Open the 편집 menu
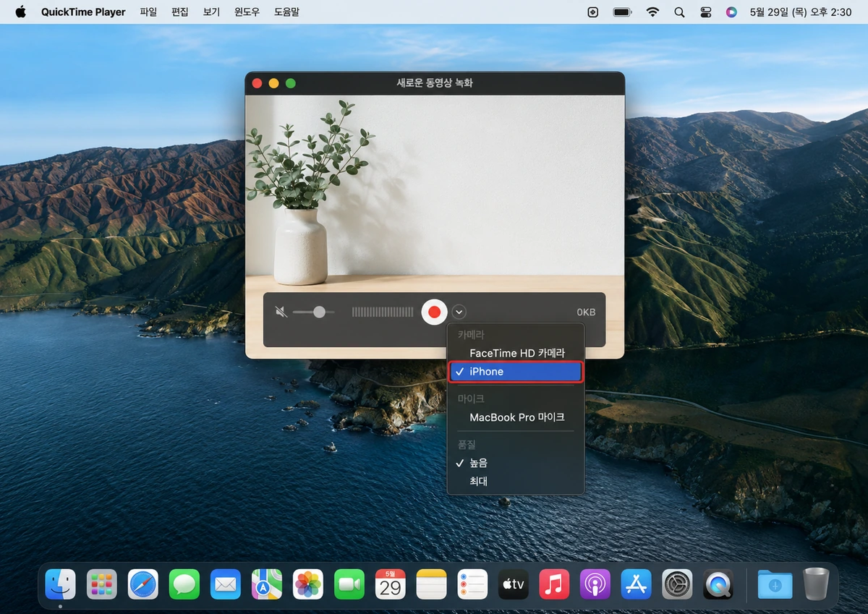 point(179,12)
